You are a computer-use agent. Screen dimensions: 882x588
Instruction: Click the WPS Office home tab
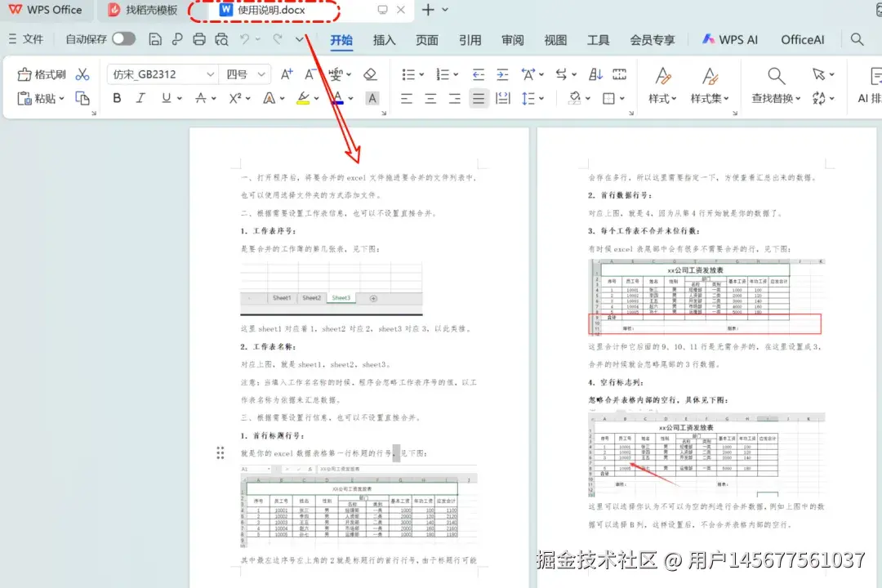coord(46,10)
